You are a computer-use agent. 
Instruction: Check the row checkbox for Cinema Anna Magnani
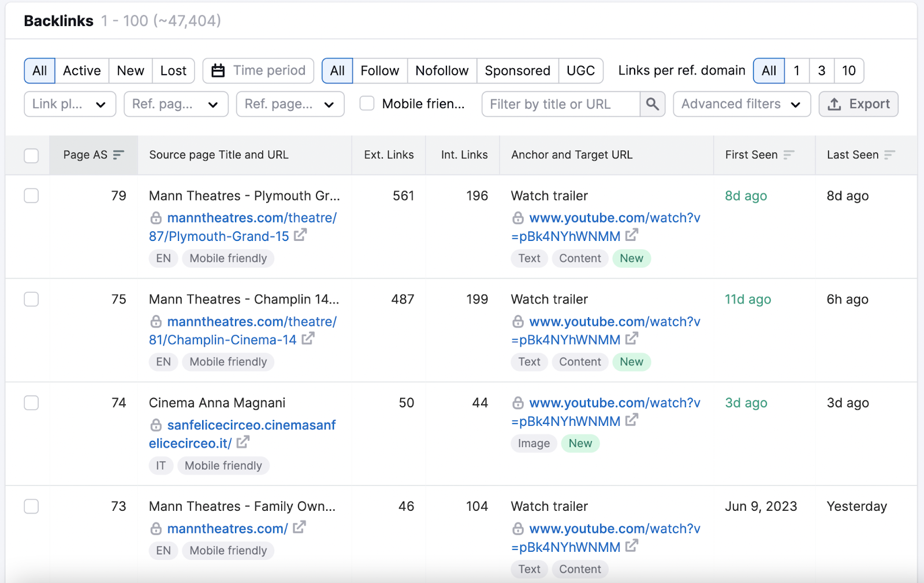coord(31,403)
